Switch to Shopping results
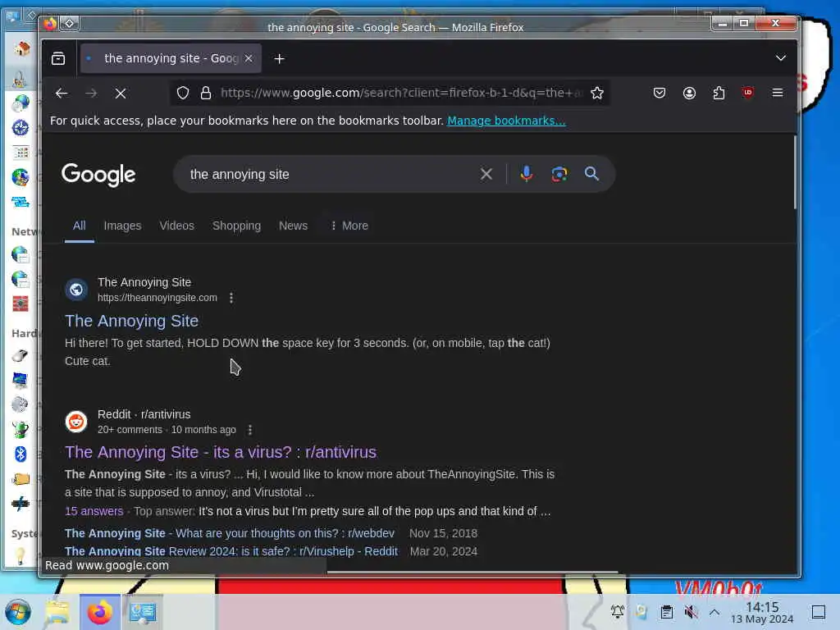The width and height of the screenshot is (840, 630). point(237,226)
